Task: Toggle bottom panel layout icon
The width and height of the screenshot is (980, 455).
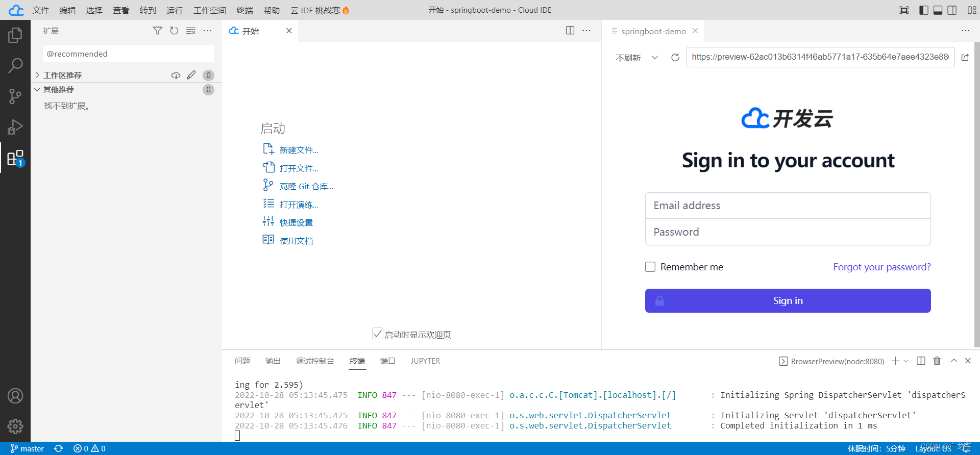Action: tap(938, 10)
